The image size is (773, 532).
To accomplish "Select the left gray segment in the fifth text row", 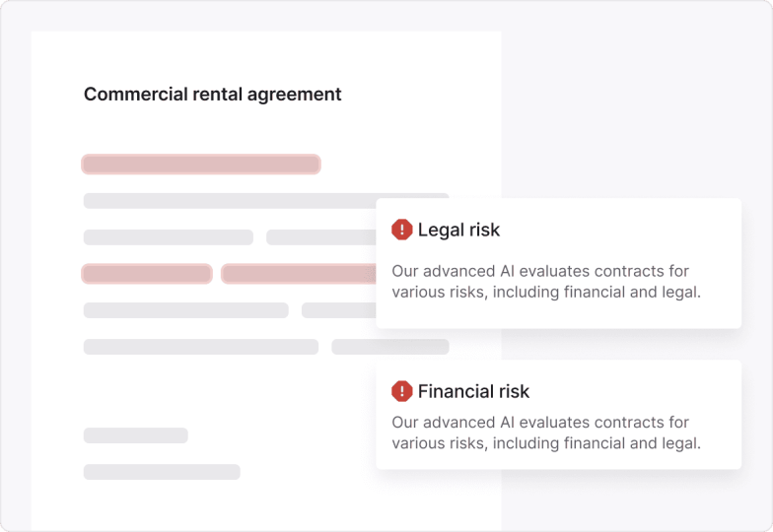I will pyautogui.click(x=185, y=310).
